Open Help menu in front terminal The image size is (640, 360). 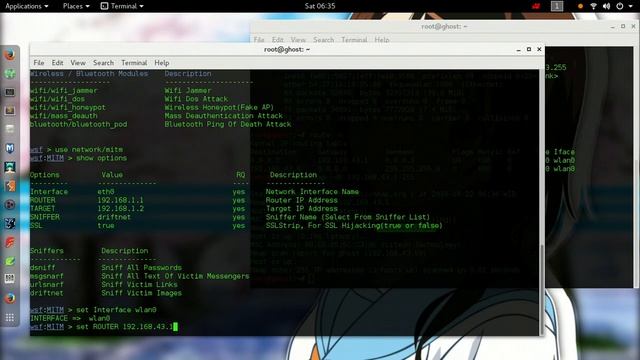[x=162, y=63]
